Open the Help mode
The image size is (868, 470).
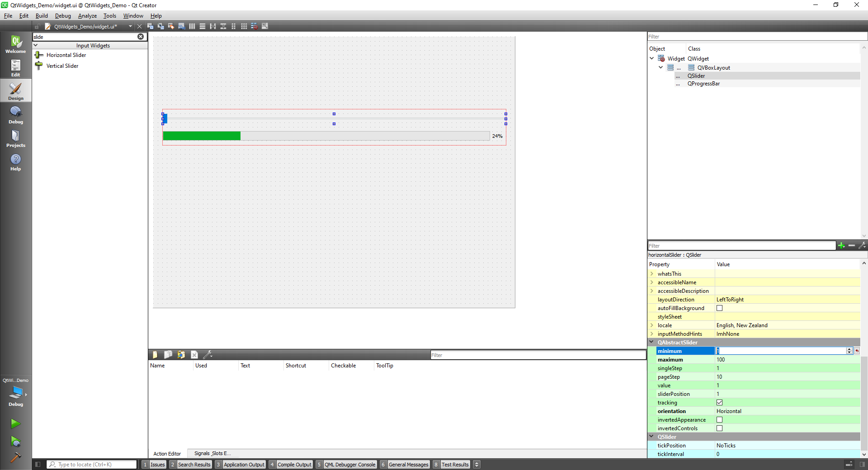pyautogui.click(x=16, y=162)
